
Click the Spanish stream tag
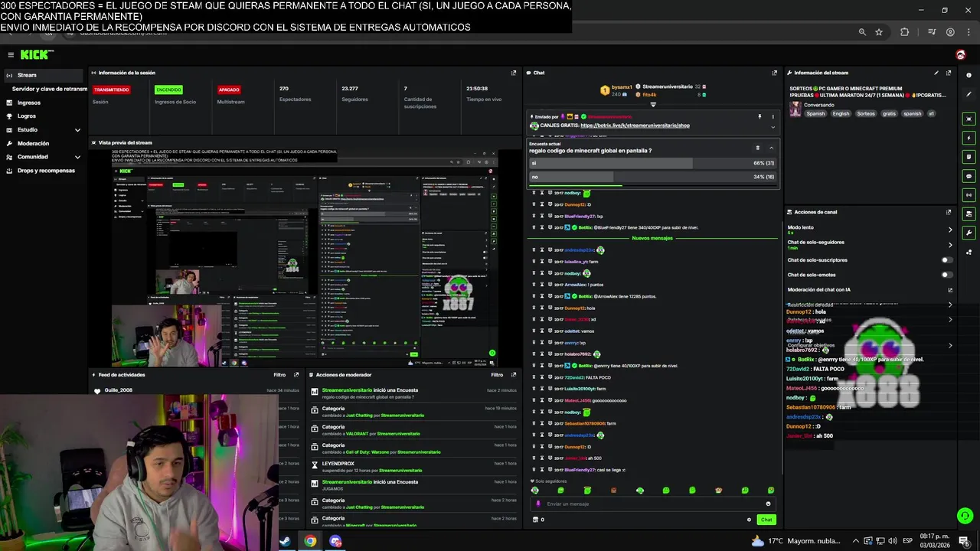[816, 113]
